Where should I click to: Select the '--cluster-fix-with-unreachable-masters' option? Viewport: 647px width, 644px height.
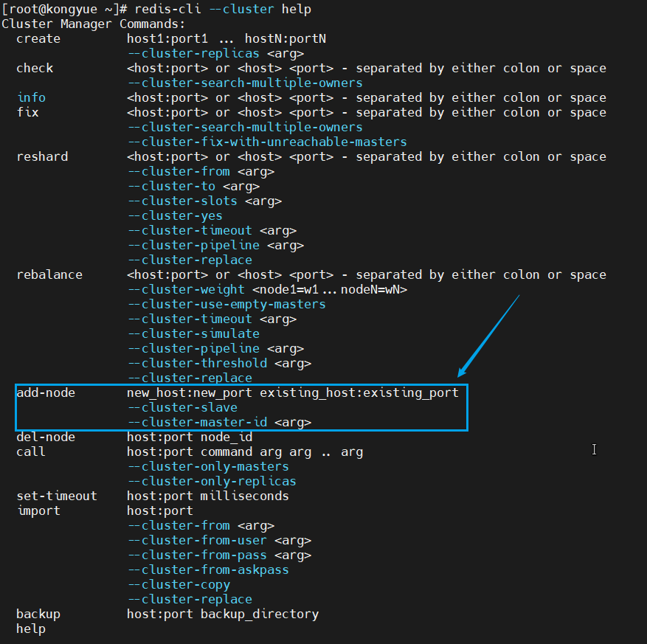click(267, 142)
